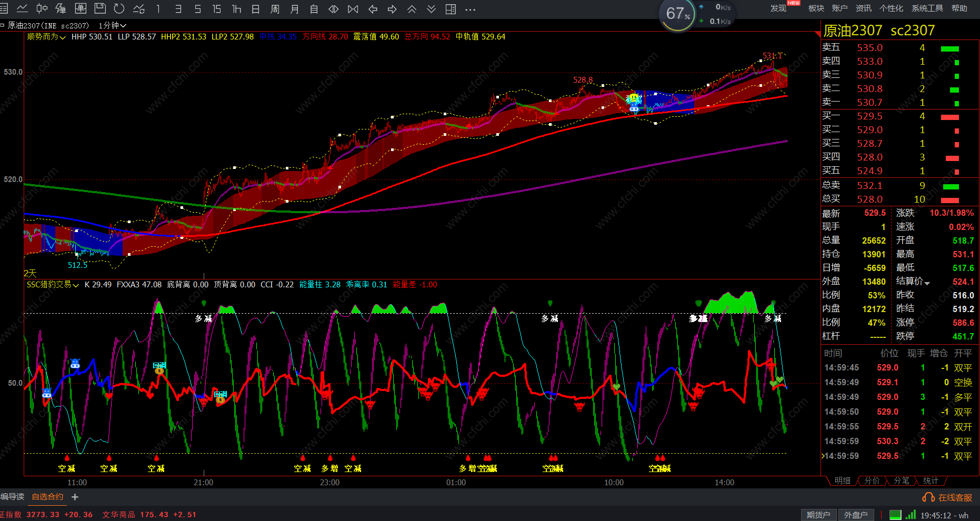Click the line chart icon in toolbar
980x521 pixels.
[x=22, y=8]
